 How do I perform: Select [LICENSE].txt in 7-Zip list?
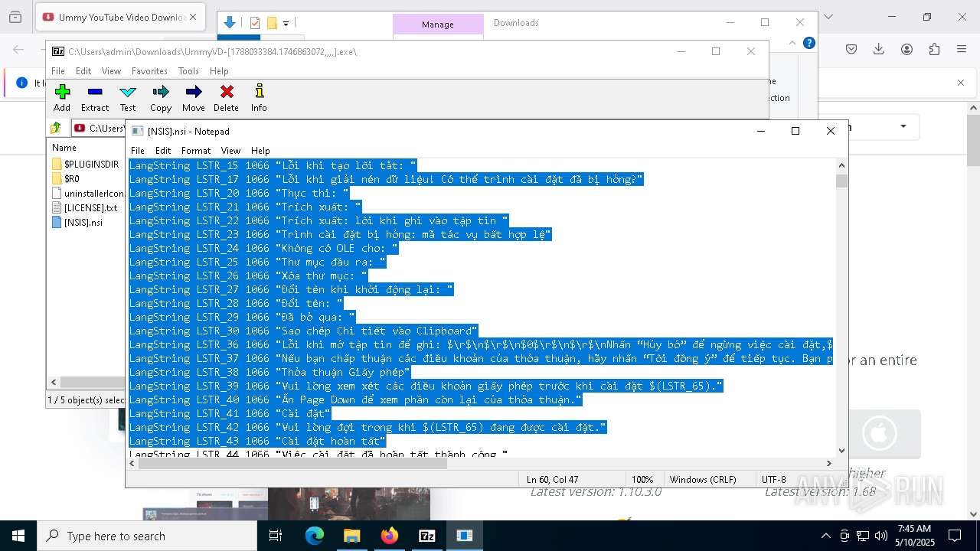85,208
